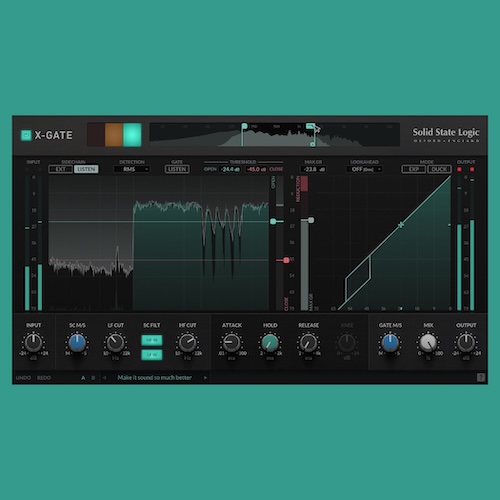
Task: Toggle sidechain LISTEN
Action: tap(86, 169)
